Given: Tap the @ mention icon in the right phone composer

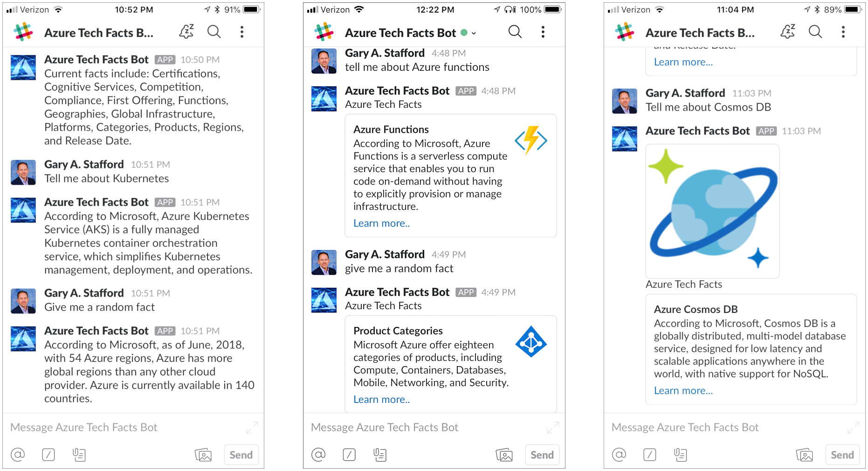Looking at the screenshot, I should coord(619,454).
